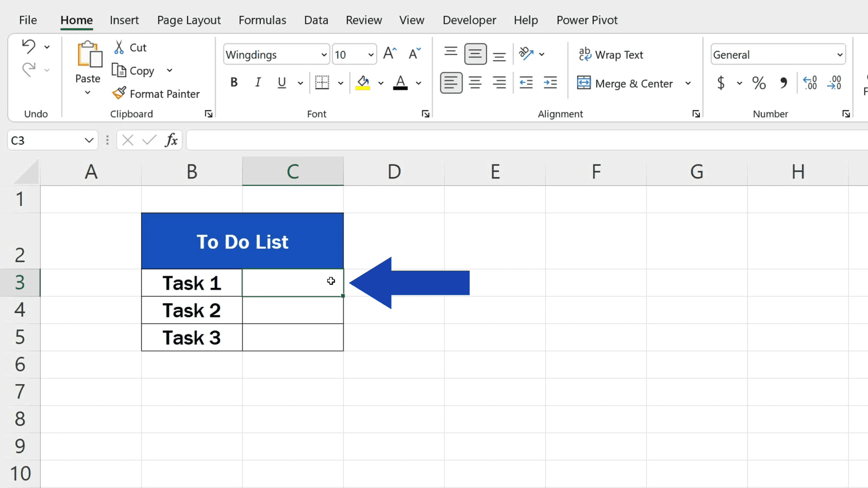868x488 pixels.
Task: Click the Comma Style icon
Action: (x=783, y=83)
